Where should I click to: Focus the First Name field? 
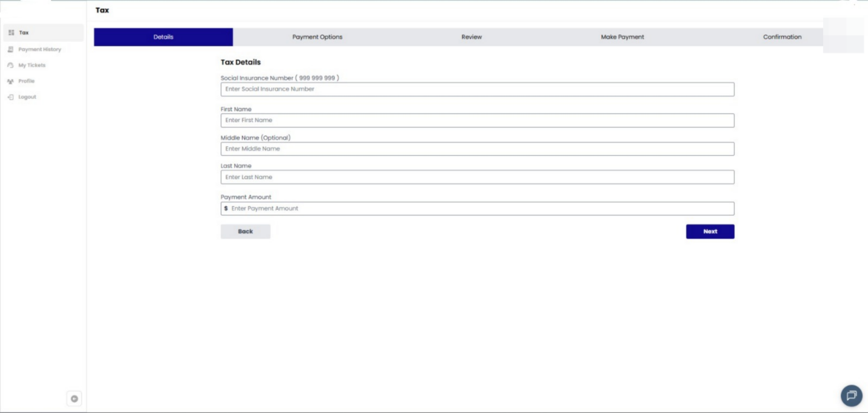(477, 120)
